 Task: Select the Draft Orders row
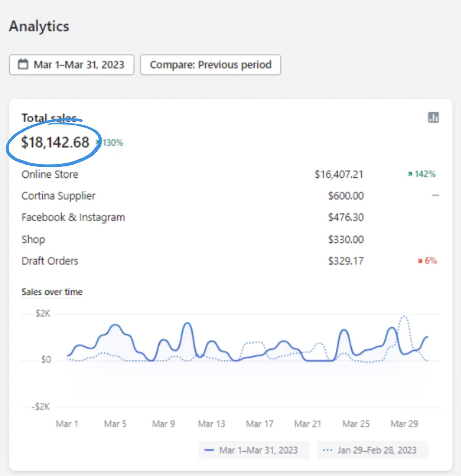tap(50, 261)
